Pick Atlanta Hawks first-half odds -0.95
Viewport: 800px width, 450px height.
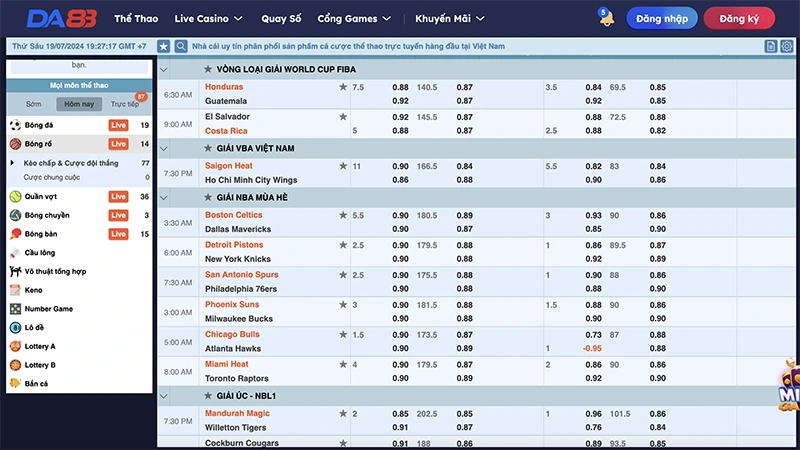click(592, 348)
